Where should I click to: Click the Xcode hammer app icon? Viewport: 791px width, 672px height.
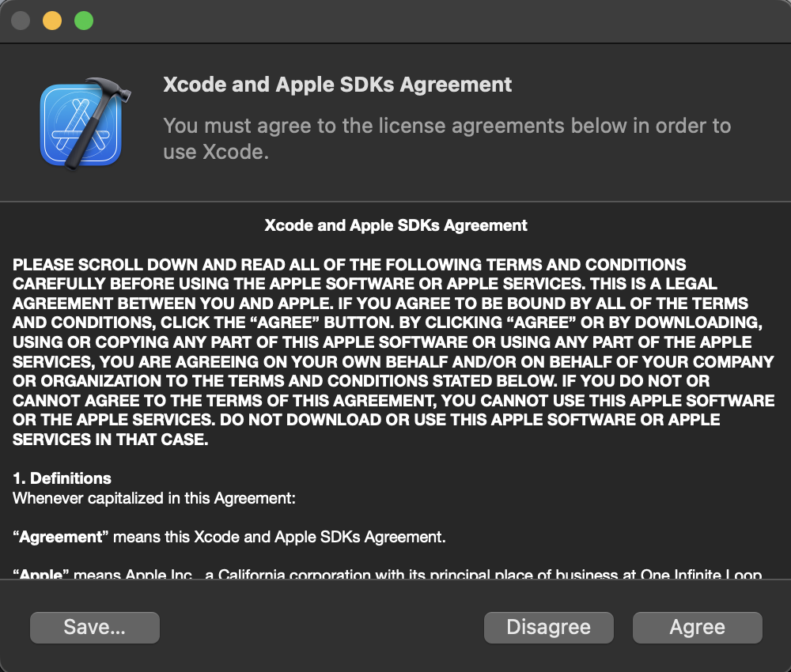pos(81,123)
